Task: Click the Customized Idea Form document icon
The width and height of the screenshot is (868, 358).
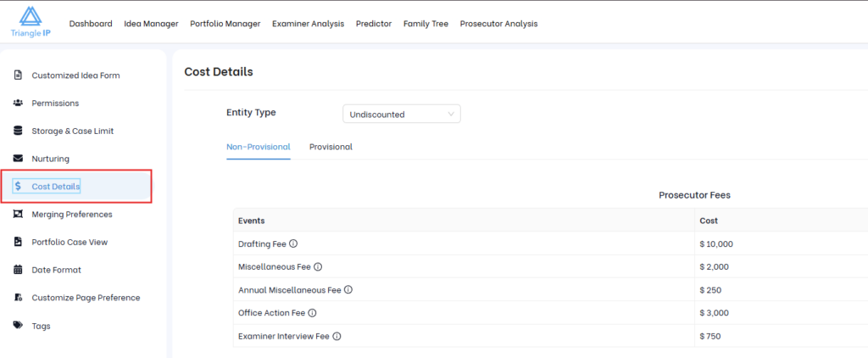Action: (x=18, y=76)
